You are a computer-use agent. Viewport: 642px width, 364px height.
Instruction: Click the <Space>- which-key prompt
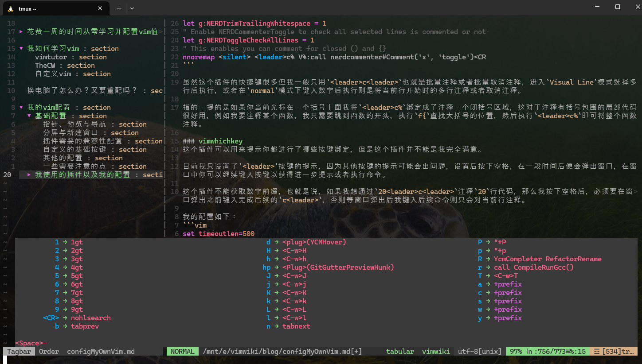(31, 343)
